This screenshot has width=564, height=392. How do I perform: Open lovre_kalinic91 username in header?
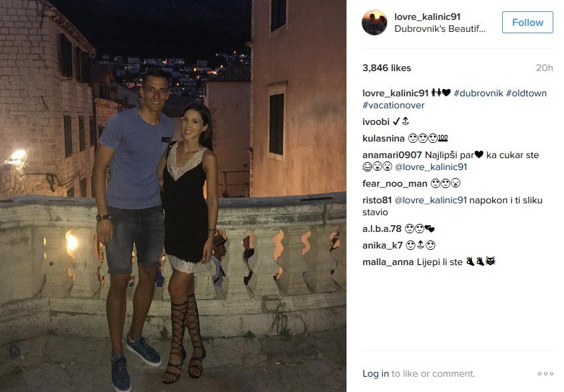(427, 17)
